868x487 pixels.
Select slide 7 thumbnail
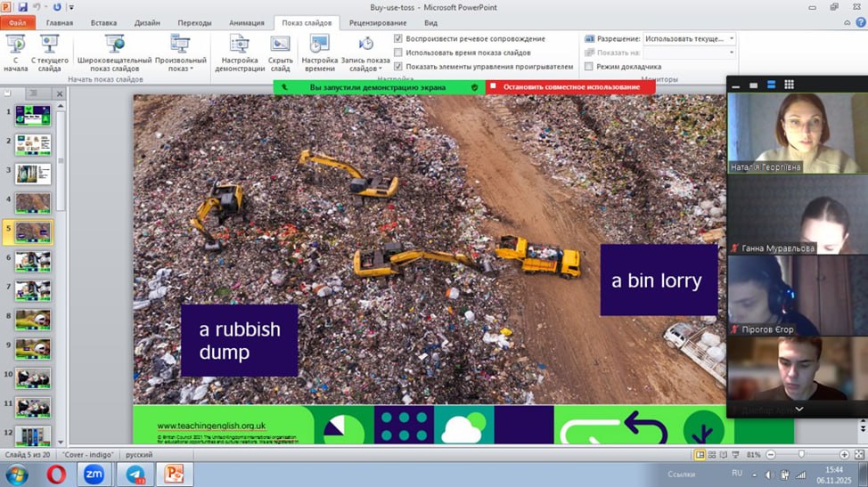point(33,290)
